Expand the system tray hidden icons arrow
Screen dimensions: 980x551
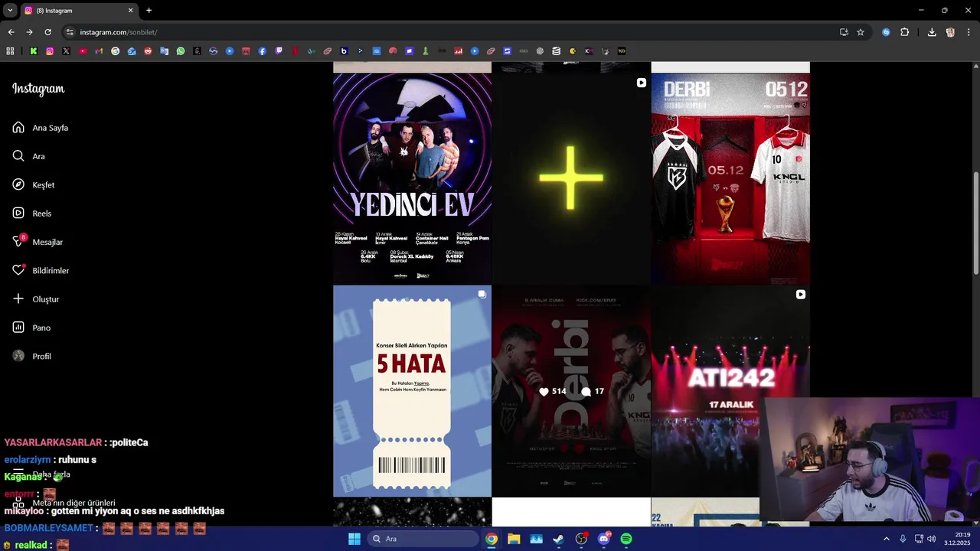[887, 539]
